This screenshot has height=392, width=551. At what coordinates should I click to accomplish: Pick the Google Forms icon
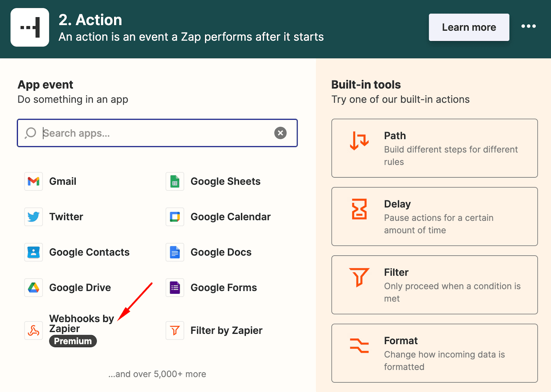(x=175, y=288)
